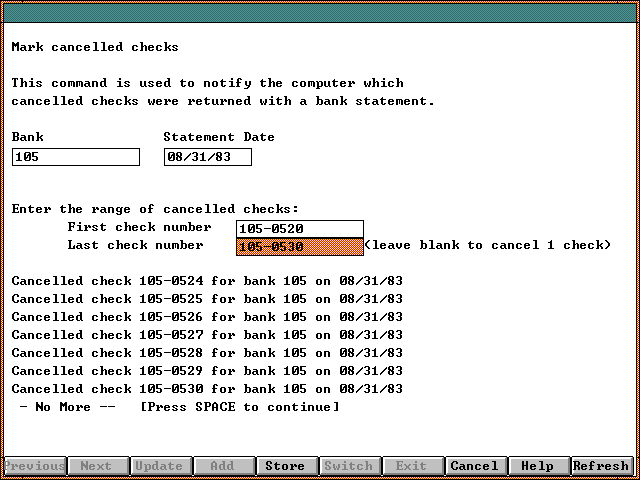The height and width of the screenshot is (480, 640).
Task: Click the leave blank to cancel hint
Action: (x=487, y=245)
